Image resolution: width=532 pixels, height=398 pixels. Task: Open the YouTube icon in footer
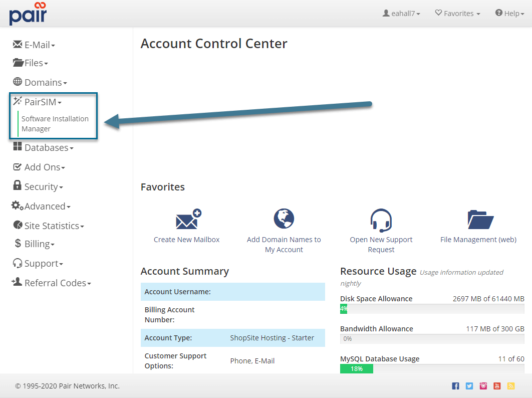pos(497,386)
